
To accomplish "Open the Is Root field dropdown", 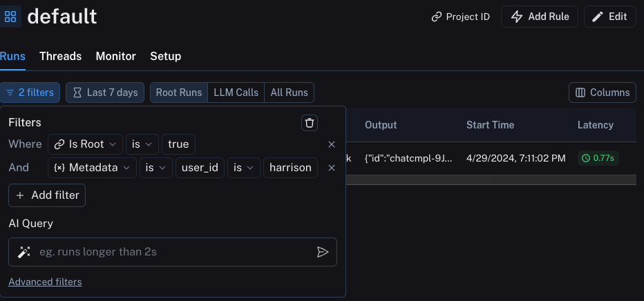I will (86, 144).
